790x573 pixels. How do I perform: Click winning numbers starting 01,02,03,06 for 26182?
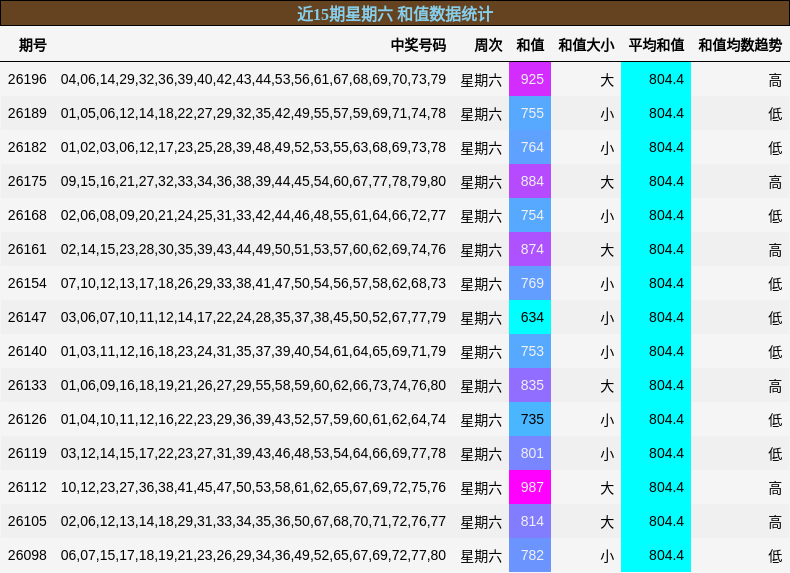click(x=253, y=148)
